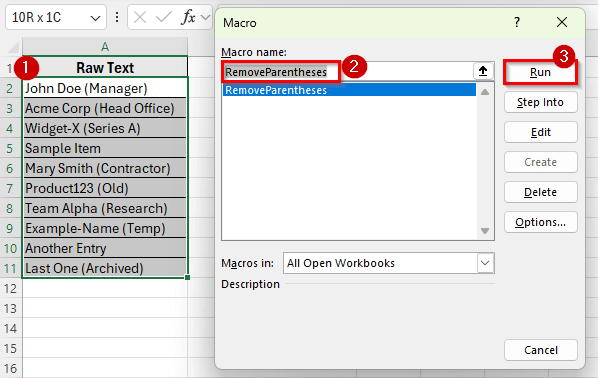Select column A header
598x378 pixels.
[105, 47]
